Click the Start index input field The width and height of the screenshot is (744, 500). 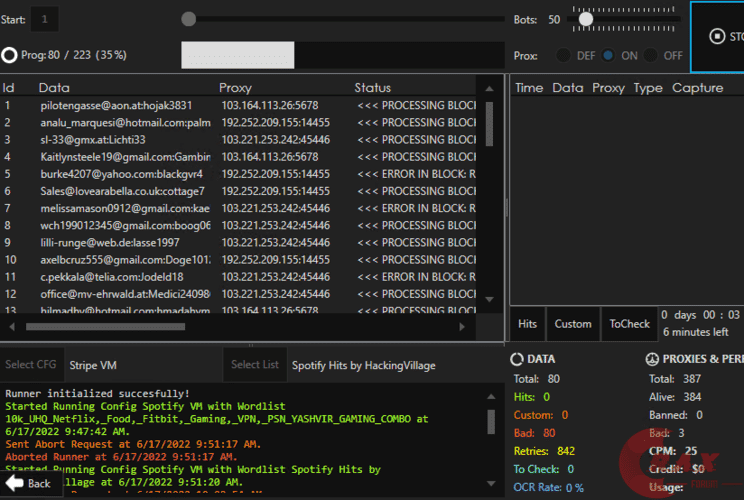point(44,18)
